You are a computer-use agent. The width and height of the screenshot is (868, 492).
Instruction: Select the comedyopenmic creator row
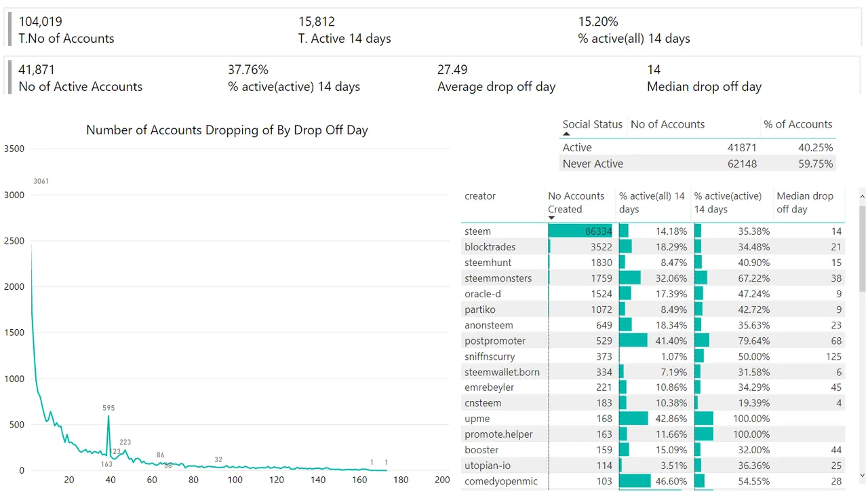click(x=653, y=481)
